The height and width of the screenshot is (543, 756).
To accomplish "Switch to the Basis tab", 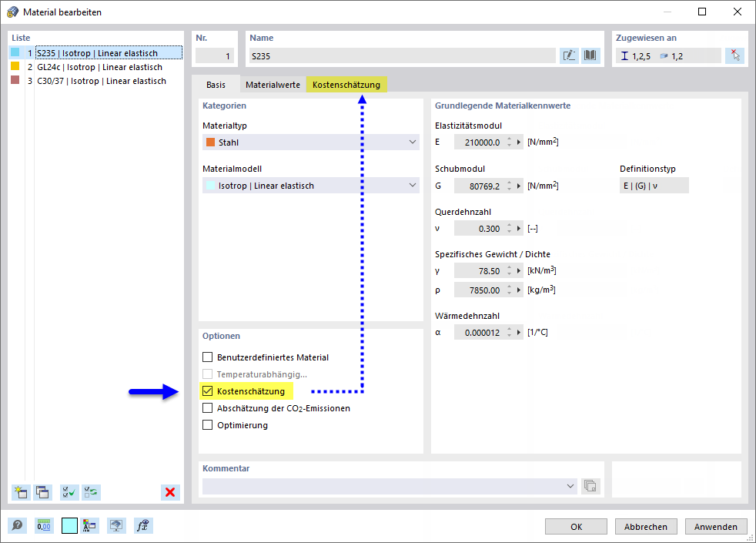I will 216,85.
